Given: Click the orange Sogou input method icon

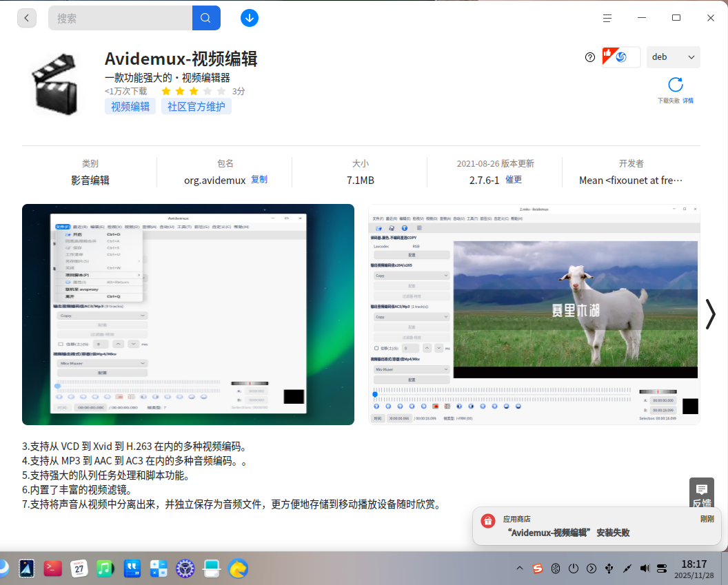Looking at the screenshot, I should click(538, 568).
